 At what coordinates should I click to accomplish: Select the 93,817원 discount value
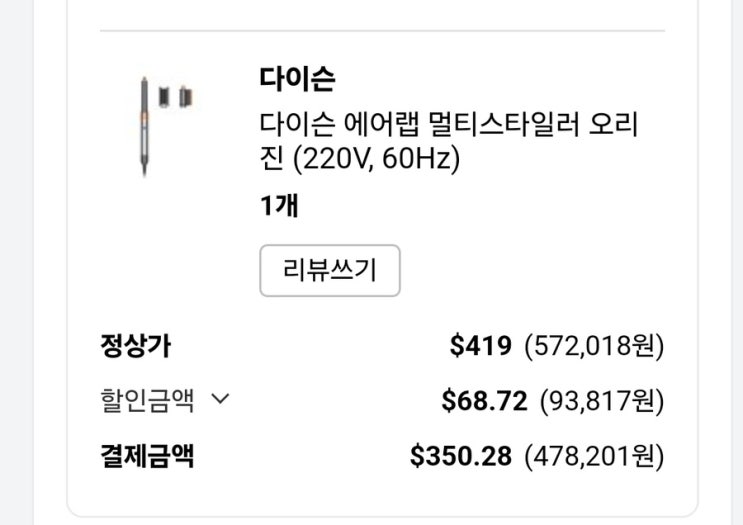pos(602,401)
